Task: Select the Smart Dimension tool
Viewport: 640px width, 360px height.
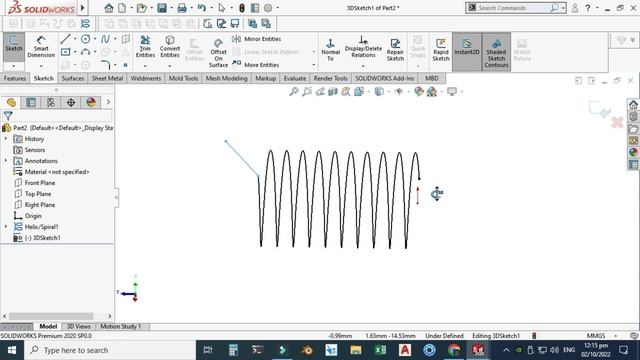Action: (41, 47)
